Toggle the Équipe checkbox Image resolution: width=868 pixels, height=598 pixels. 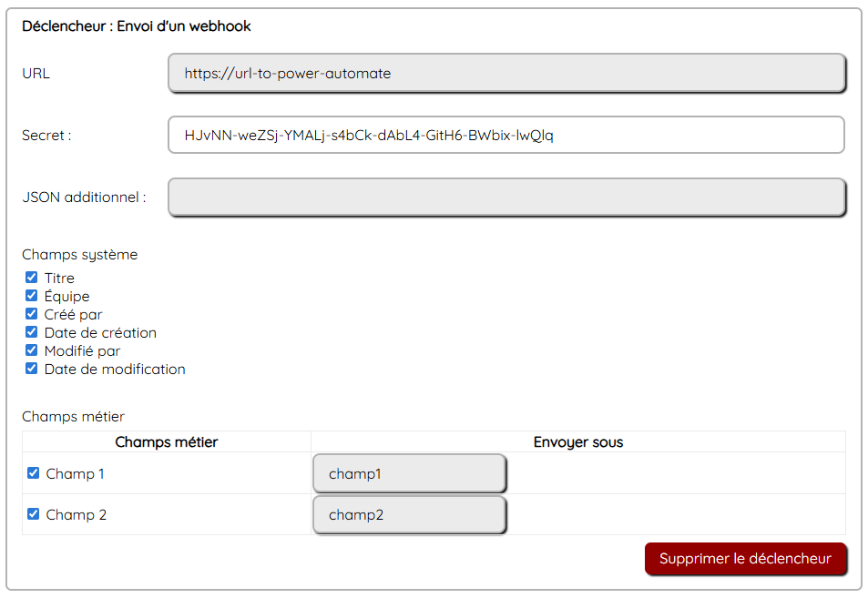(32, 296)
